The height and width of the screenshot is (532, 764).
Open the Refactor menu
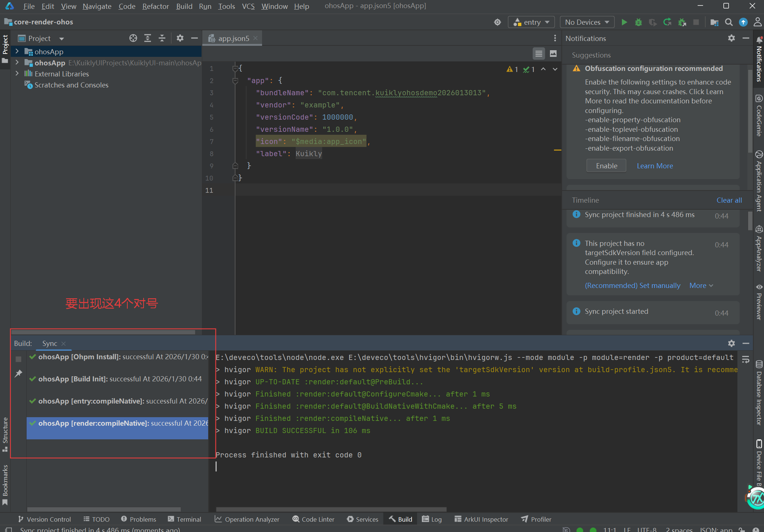pyautogui.click(x=155, y=6)
